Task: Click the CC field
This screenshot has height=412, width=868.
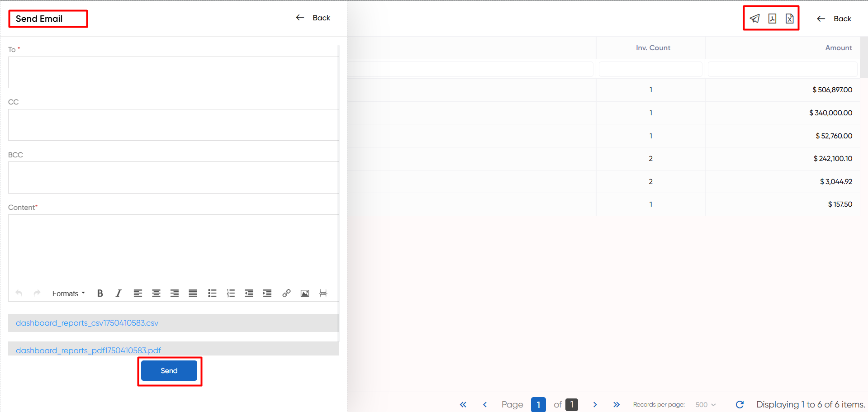Action: [173, 125]
